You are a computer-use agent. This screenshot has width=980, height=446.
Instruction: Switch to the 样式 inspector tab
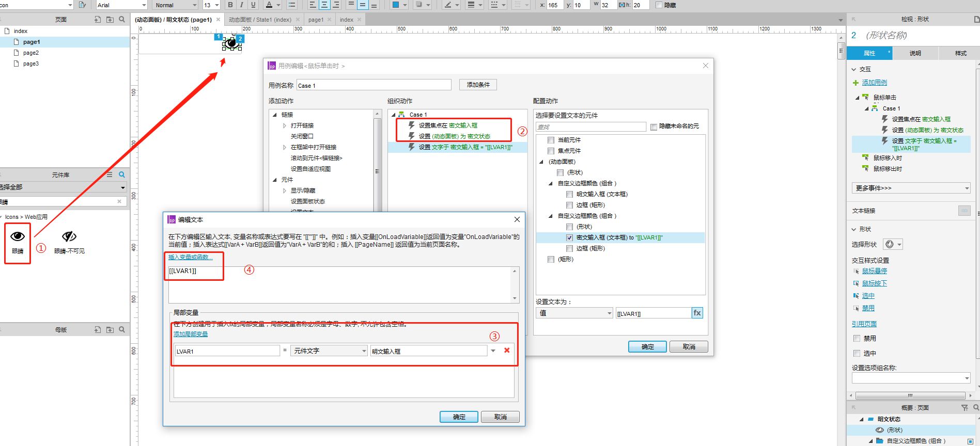pyautogui.click(x=960, y=53)
